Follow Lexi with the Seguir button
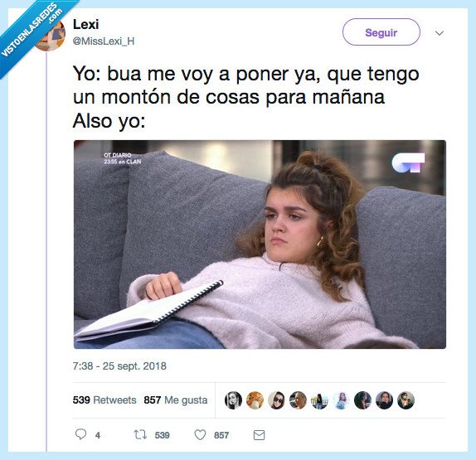The height and width of the screenshot is (460, 476). pyautogui.click(x=381, y=32)
